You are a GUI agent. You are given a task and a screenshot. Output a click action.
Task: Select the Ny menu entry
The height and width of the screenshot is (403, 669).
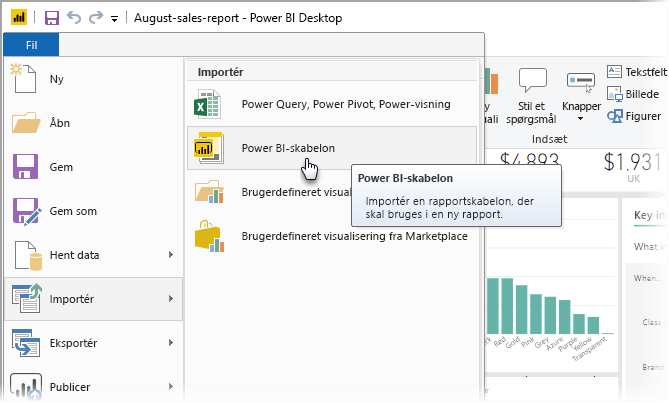pyautogui.click(x=93, y=79)
